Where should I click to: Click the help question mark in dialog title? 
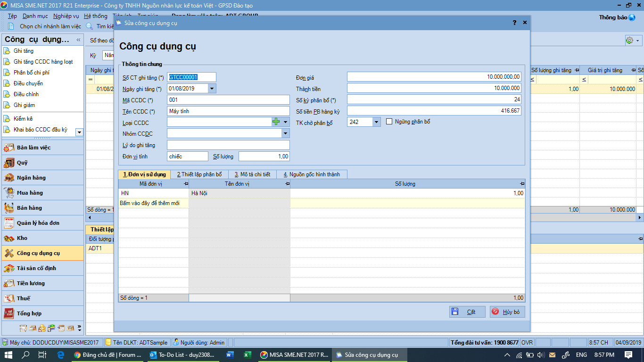pyautogui.click(x=514, y=23)
